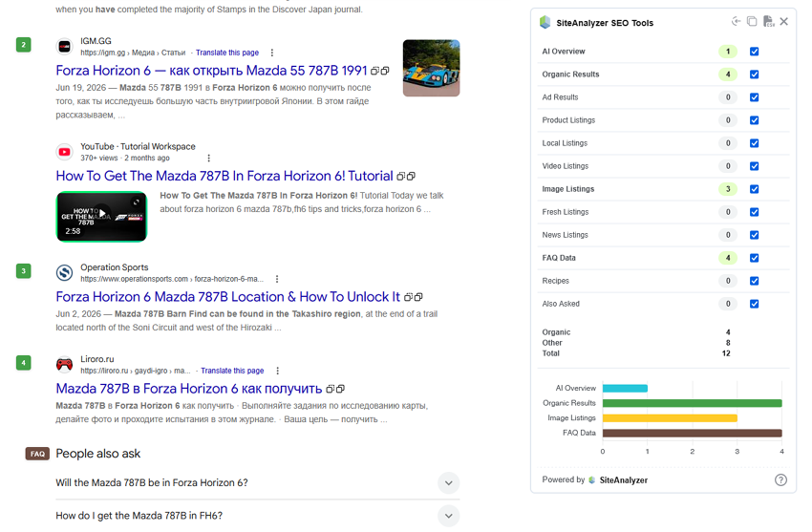Disable the Image Listings checkbox
This screenshot has width=812, height=532.
pos(754,189)
